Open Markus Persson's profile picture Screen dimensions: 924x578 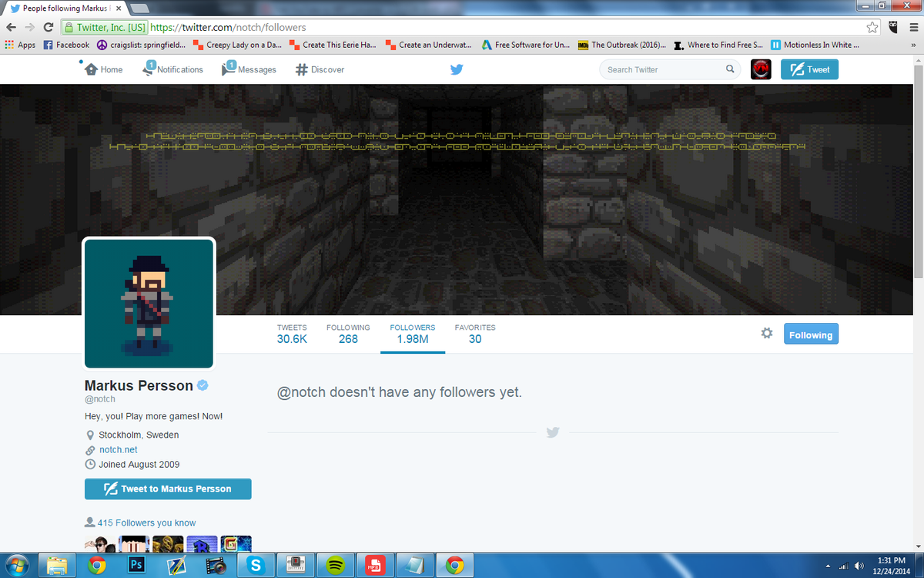coord(149,304)
